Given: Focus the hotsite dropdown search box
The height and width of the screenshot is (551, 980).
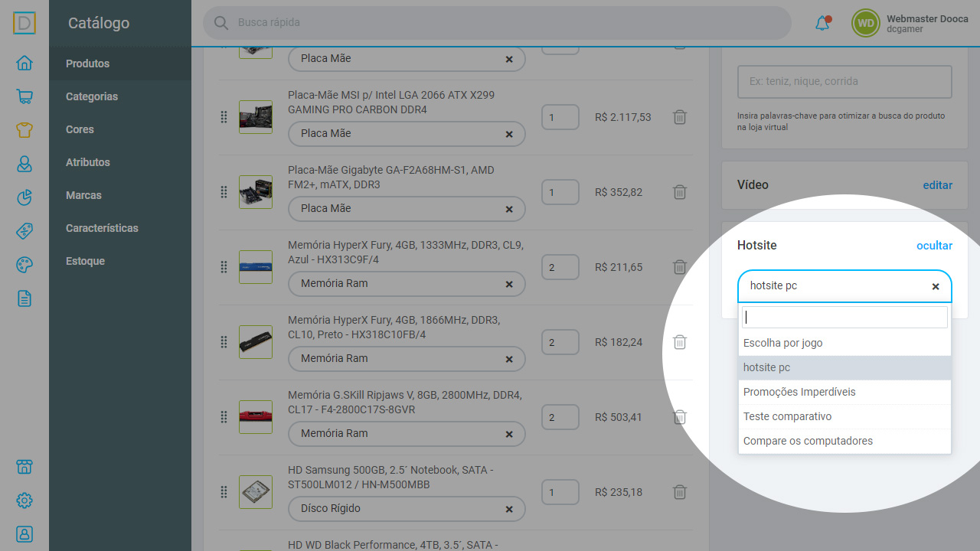Looking at the screenshot, I should click(844, 318).
